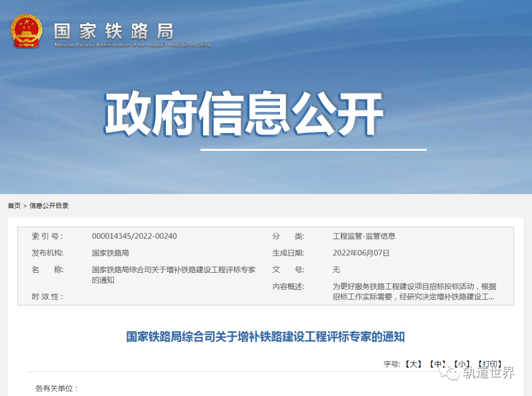Open 信息公开目录 breadcrumb link
This screenshot has width=532, height=396.
(49, 206)
